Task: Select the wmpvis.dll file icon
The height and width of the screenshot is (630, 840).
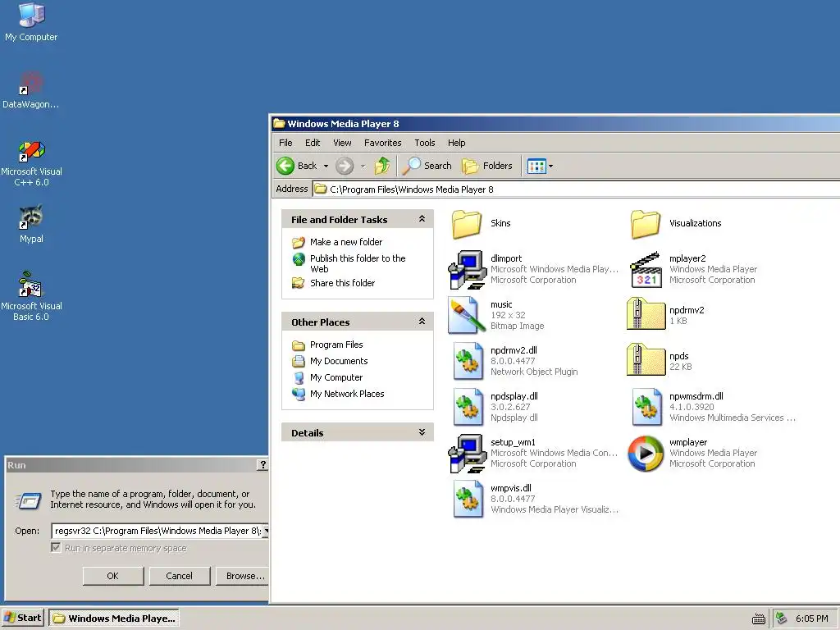Action: point(468,499)
